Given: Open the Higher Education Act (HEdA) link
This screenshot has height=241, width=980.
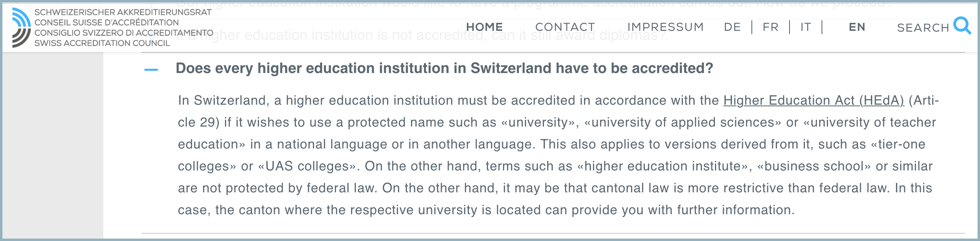Looking at the screenshot, I should 813,100.
